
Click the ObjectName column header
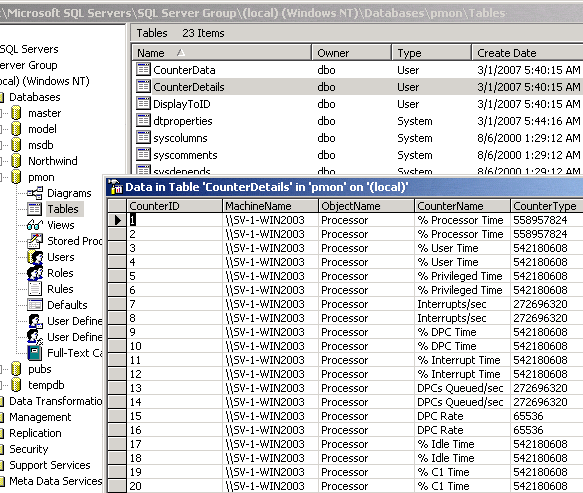coord(366,206)
